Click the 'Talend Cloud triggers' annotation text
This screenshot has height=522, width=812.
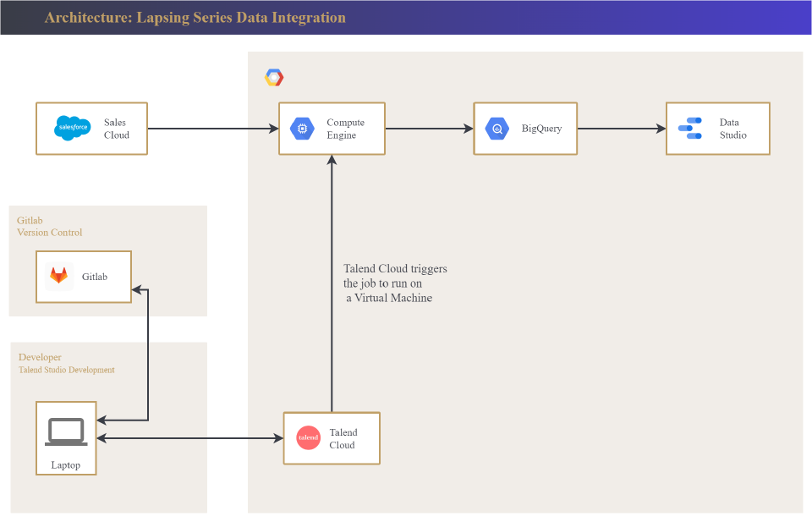(x=394, y=269)
